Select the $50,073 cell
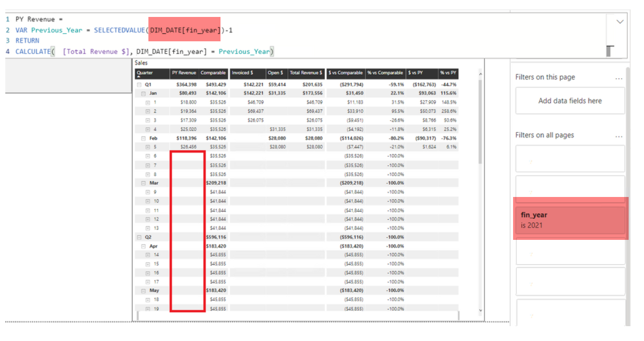Screen dimensions: 644x341 pos(428,111)
